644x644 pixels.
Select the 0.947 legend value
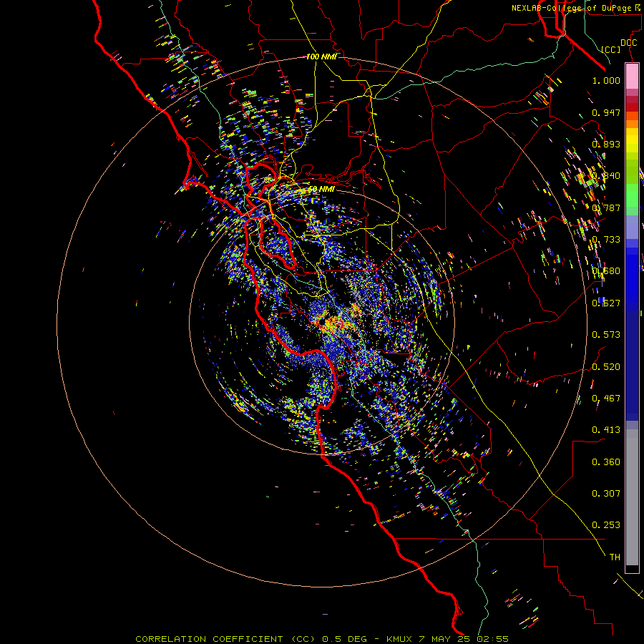tap(606, 112)
